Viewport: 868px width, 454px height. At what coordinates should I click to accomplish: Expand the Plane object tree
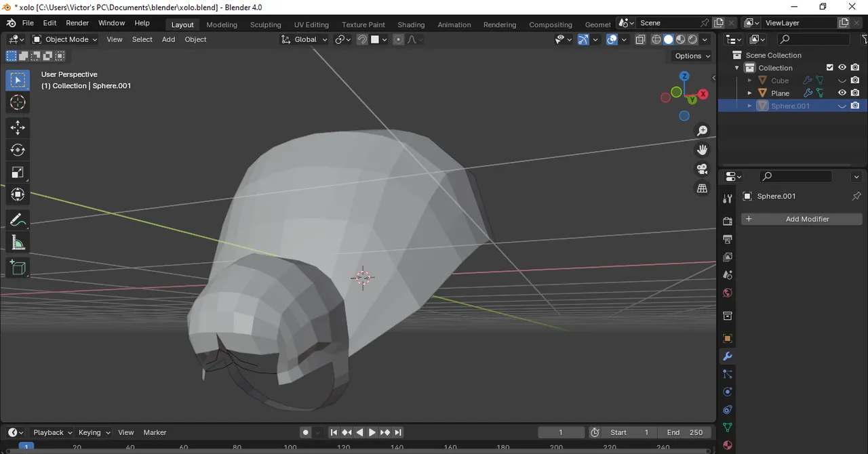point(749,93)
